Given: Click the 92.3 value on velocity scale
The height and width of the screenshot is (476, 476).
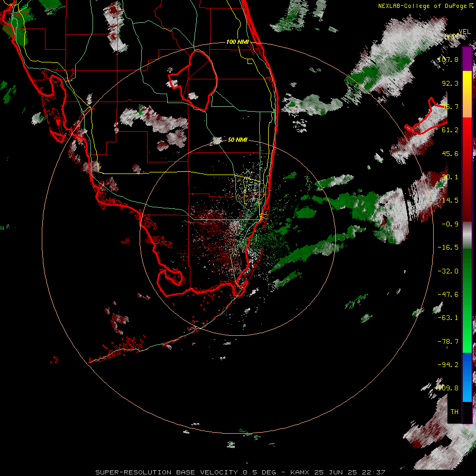Looking at the screenshot, I should [x=450, y=83].
